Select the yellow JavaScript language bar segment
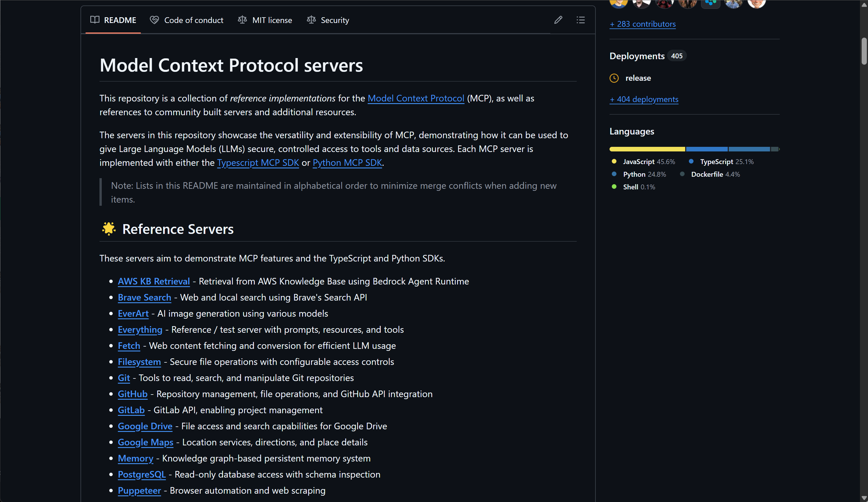868x502 pixels. click(647, 149)
